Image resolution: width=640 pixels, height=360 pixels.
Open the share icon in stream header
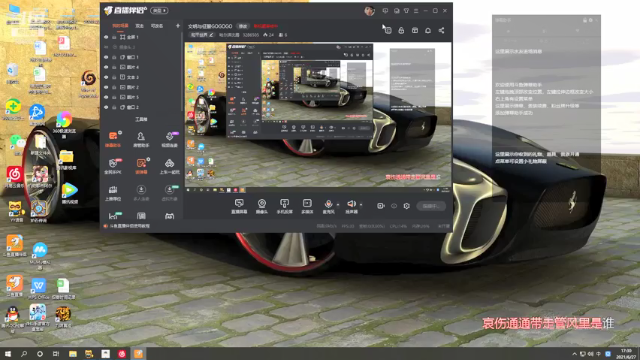click(441, 31)
